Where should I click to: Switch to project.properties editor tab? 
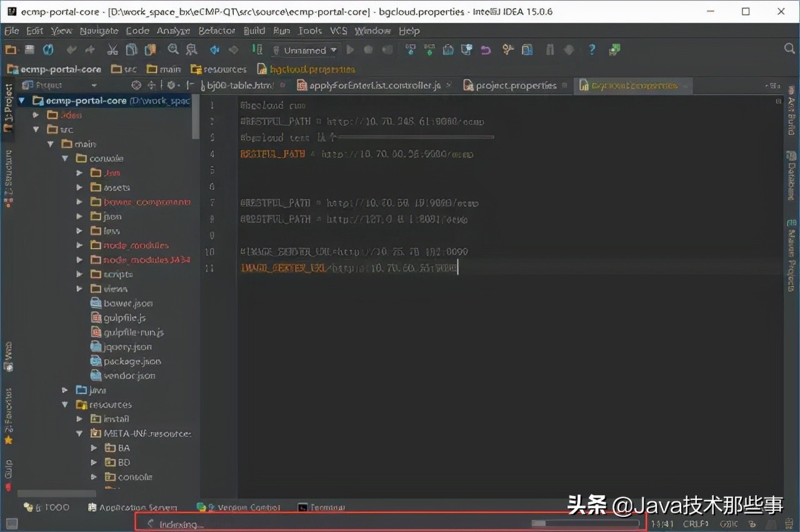coord(516,86)
